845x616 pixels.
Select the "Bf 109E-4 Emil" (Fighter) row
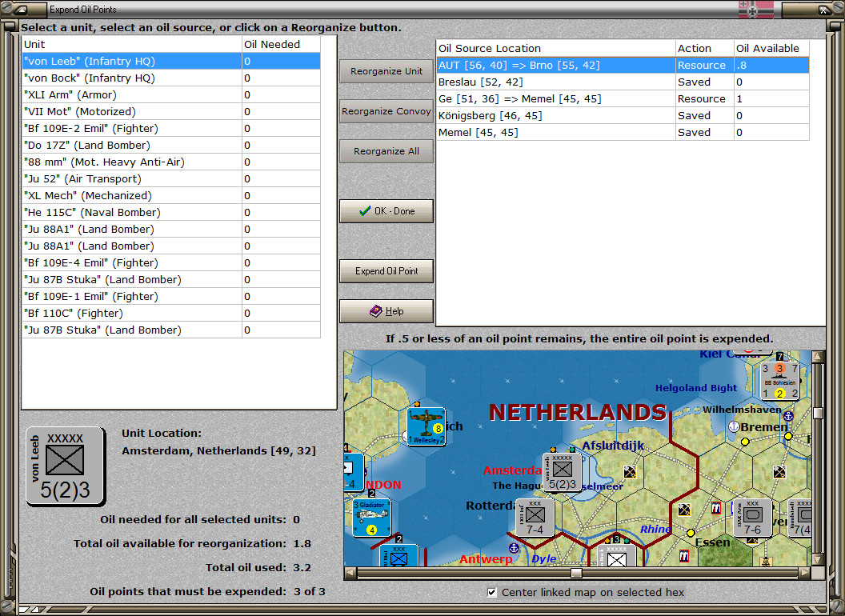(171, 262)
